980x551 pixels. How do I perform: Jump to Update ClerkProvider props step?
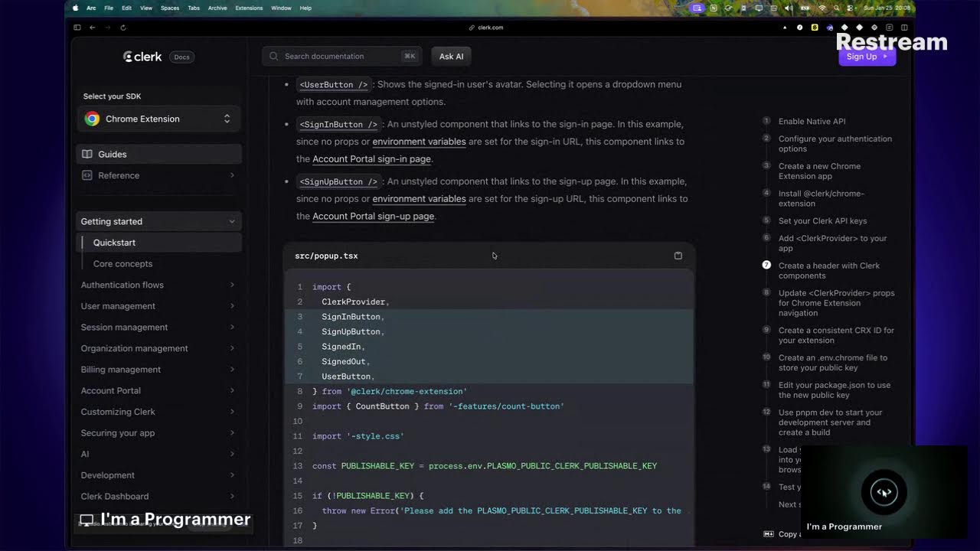[x=836, y=303]
